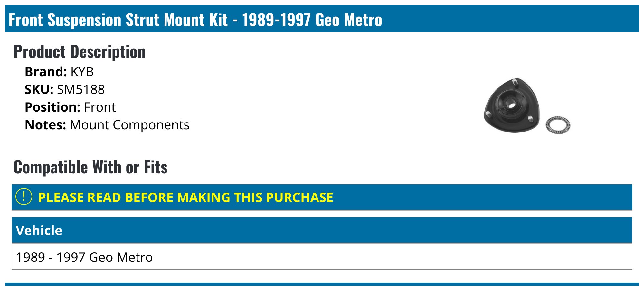The height and width of the screenshot is (291, 644).
Task: Select the 1989 - 1997 Geo Metro row
Action: 322,257
